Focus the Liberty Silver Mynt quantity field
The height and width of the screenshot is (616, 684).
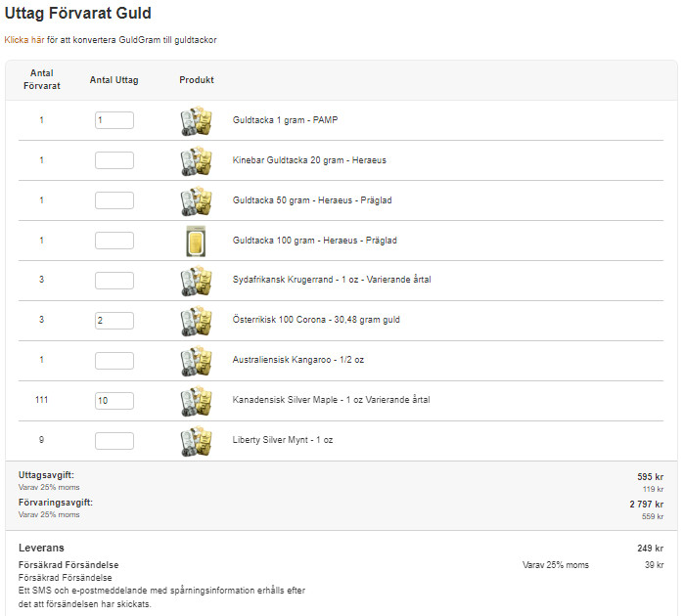pyautogui.click(x=114, y=441)
